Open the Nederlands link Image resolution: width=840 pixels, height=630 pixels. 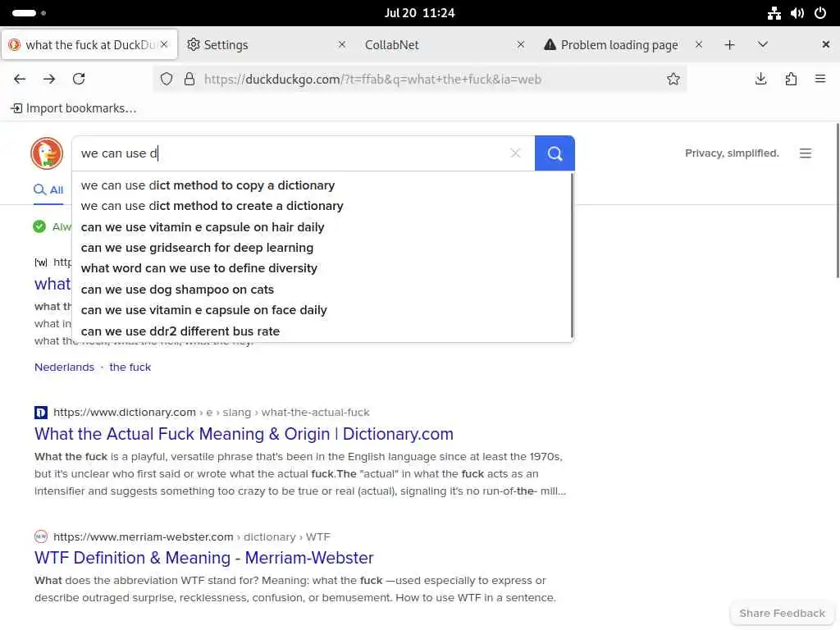(x=64, y=367)
